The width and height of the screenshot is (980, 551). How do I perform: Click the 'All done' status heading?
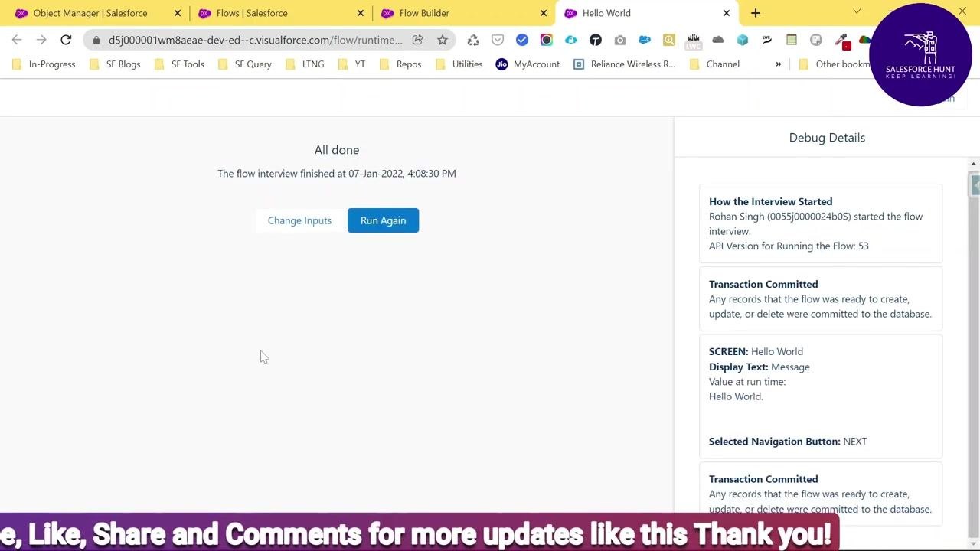pos(337,150)
